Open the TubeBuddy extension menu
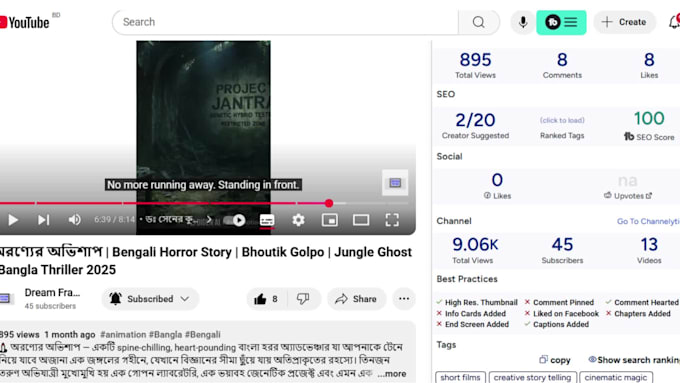Image resolution: width=680 pixels, height=383 pixels. 561,22
